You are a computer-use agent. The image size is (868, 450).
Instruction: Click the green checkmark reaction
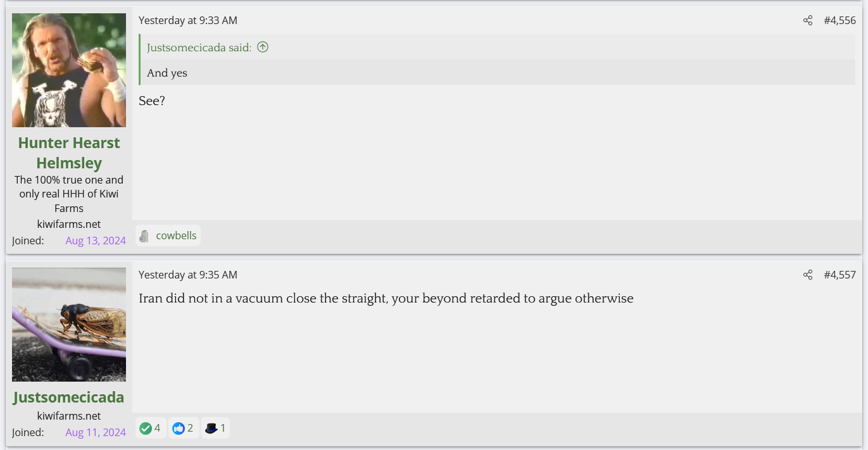coord(146,428)
